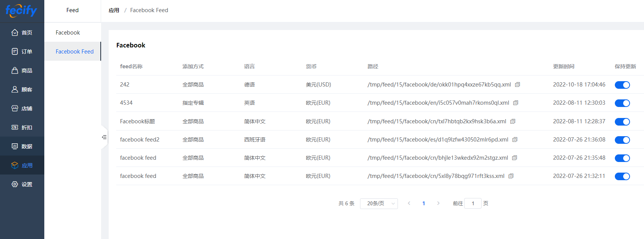Select Facebook Feed in the submenu
644x239 pixels.
coord(73,51)
